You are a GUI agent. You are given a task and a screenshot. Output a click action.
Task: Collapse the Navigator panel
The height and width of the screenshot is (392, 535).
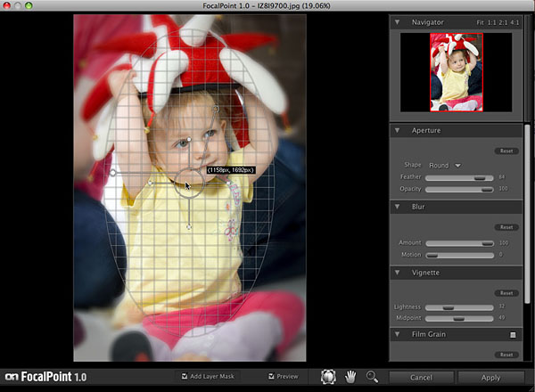pos(397,21)
